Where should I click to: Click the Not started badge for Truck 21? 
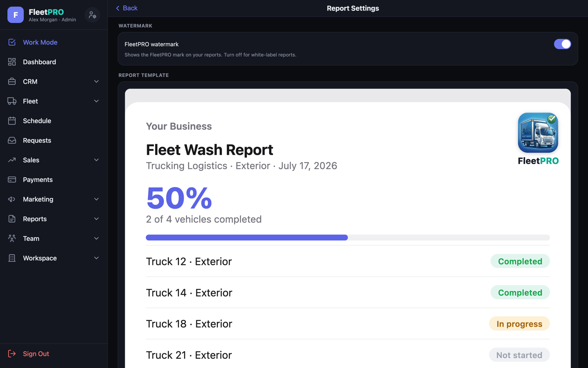(x=519, y=355)
